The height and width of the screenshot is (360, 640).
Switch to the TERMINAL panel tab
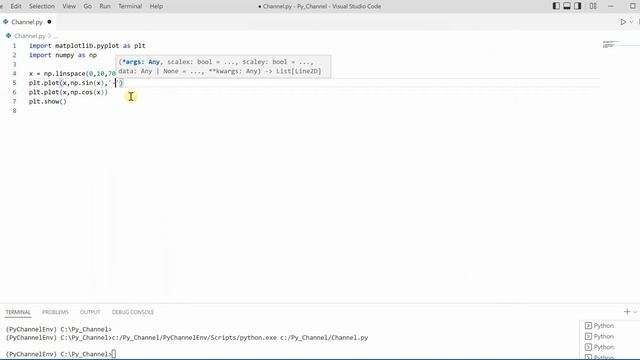pyautogui.click(x=18, y=312)
